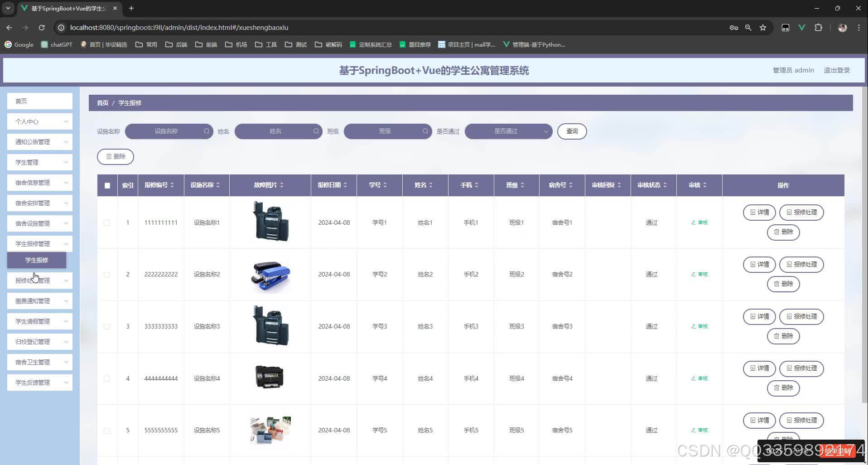Sort by 报修日期 column arrows

(x=345, y=185)
